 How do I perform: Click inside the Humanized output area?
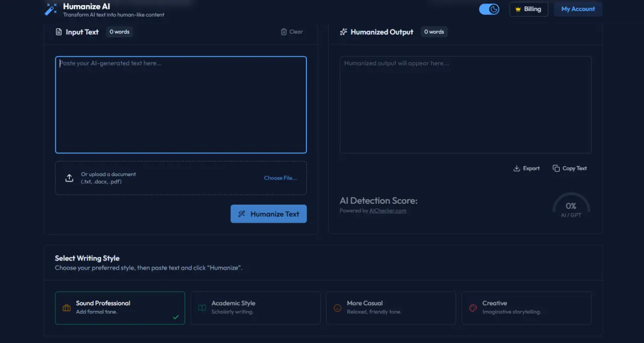(465, 105)
